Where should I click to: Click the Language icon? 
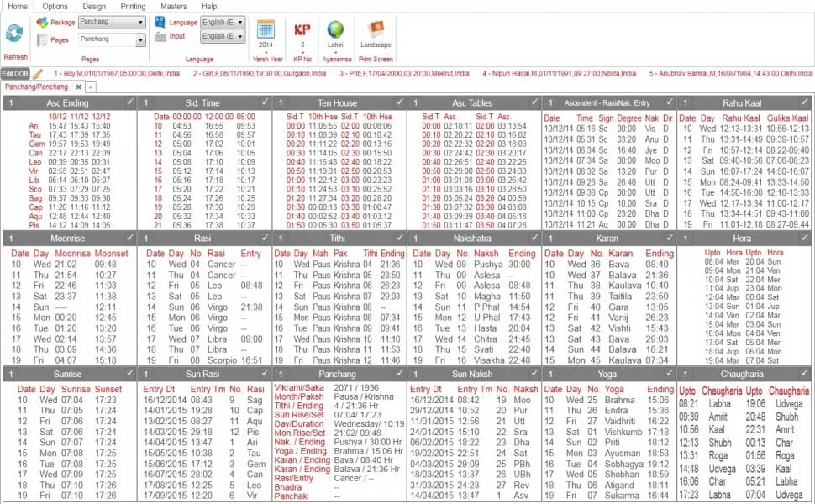pyautogui.click(x=160, y=23)
